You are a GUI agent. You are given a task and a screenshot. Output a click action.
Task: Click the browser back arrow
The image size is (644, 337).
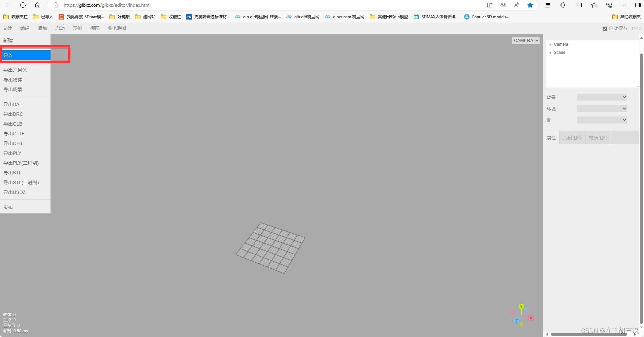8,5
